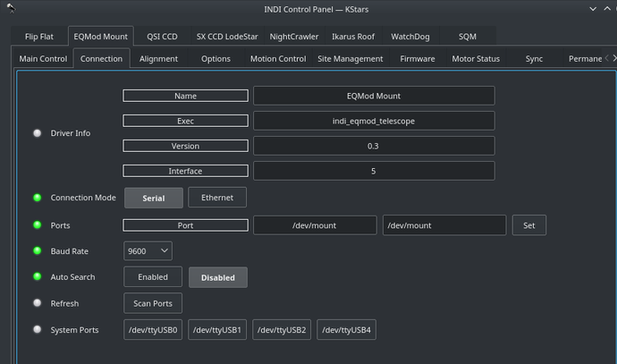Maximize window using title bar up chevron
This screenshot has width=617, height=364.
[607, 9]
